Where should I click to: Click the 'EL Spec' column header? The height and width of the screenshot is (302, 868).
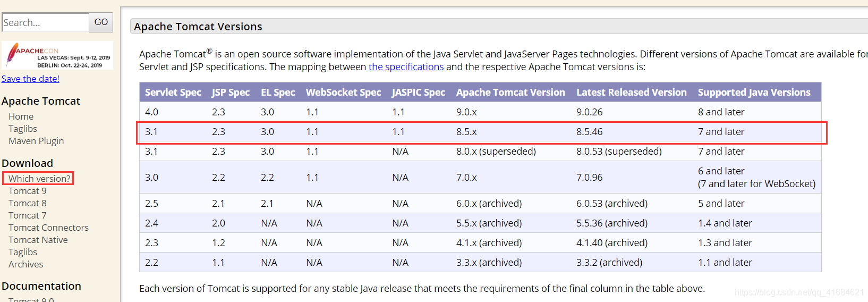(x=278, y=93)
